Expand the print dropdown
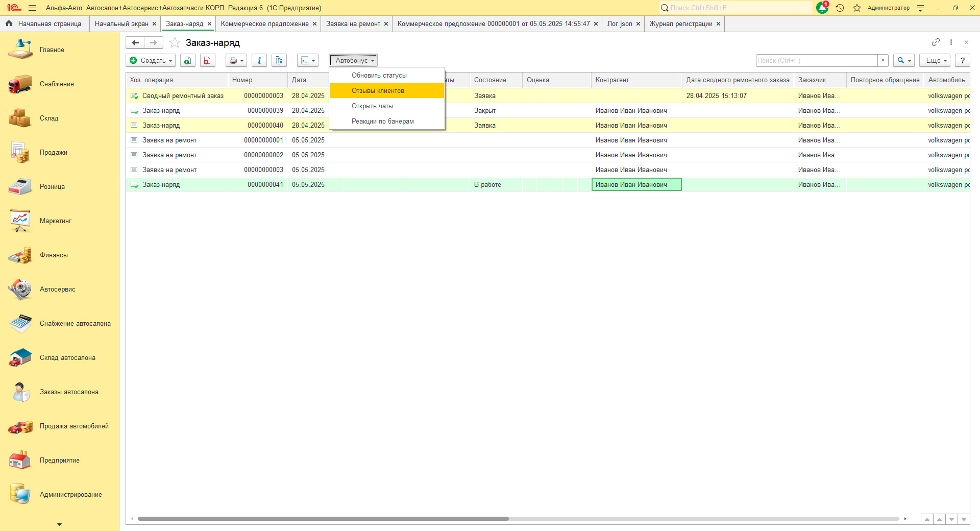The height and width of the screenshot is (531, 980). [x=236, y=60]
